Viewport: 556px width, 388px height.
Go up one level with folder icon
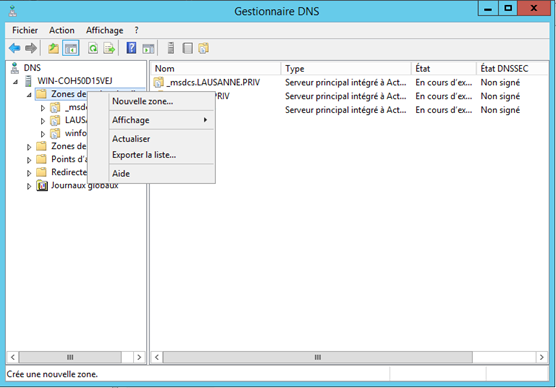tap(54, 48)
